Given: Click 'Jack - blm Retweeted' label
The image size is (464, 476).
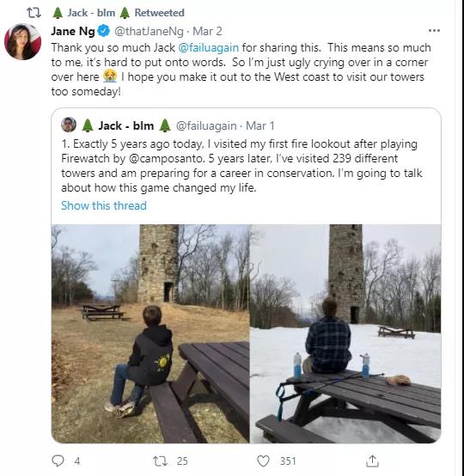Looking at the screenshot, I should pos(119,13).
